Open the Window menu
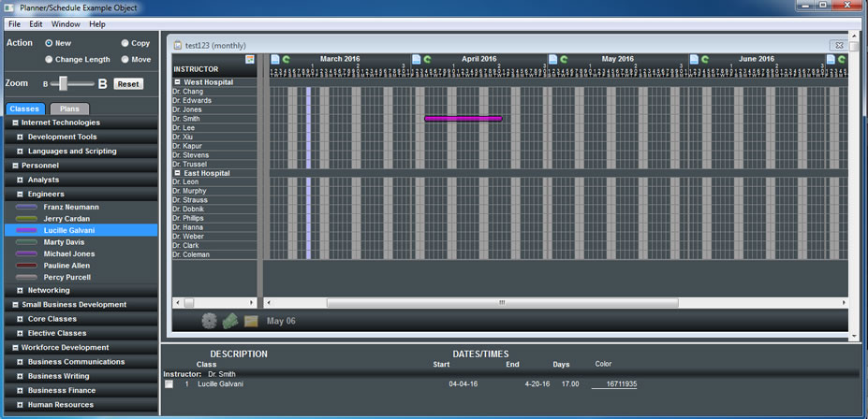 [x=66, y=23]
